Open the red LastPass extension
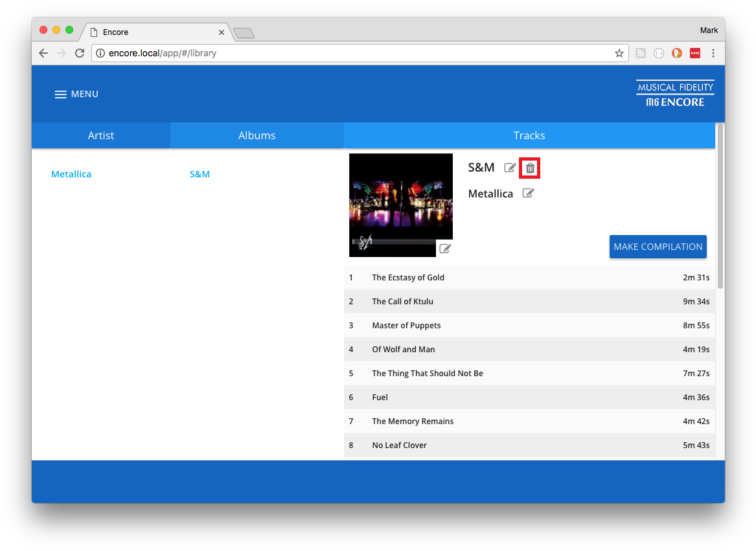 [x=694, y=53]
